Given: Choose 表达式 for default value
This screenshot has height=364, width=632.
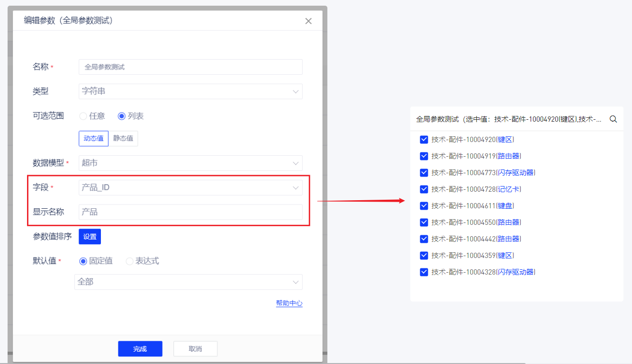Looking at the screenshot, I should tap(129, 261).
